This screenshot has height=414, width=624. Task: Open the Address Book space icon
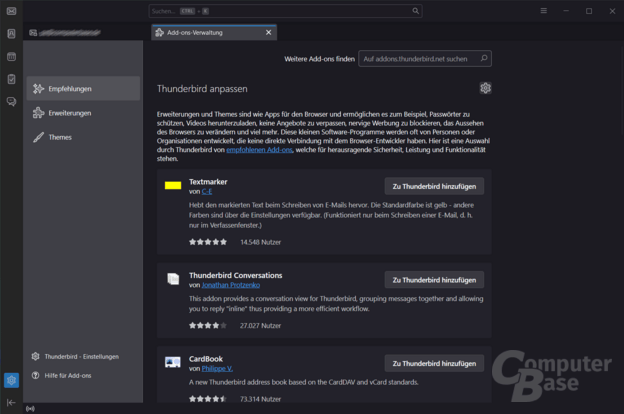pyautogui.click(x=11, y=34)
